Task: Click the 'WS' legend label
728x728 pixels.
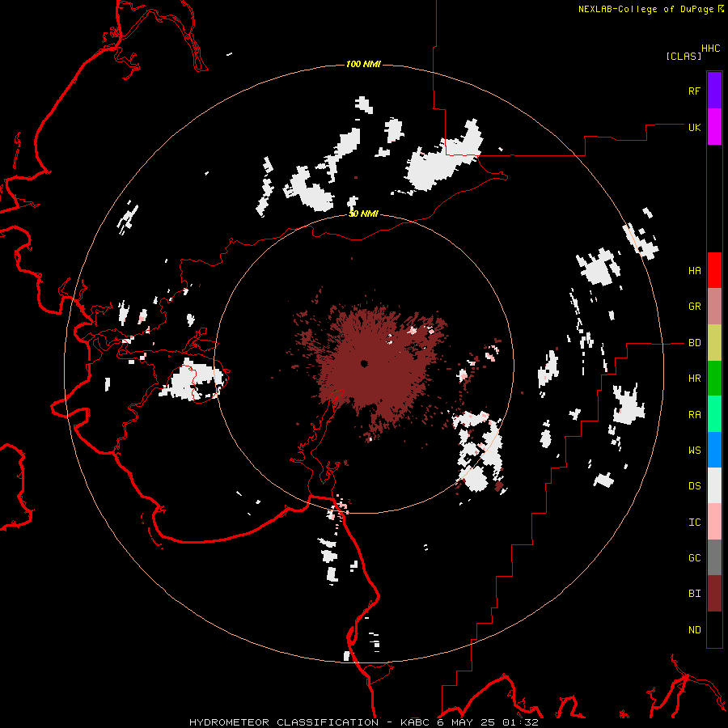Action: (x=694, y=451)
